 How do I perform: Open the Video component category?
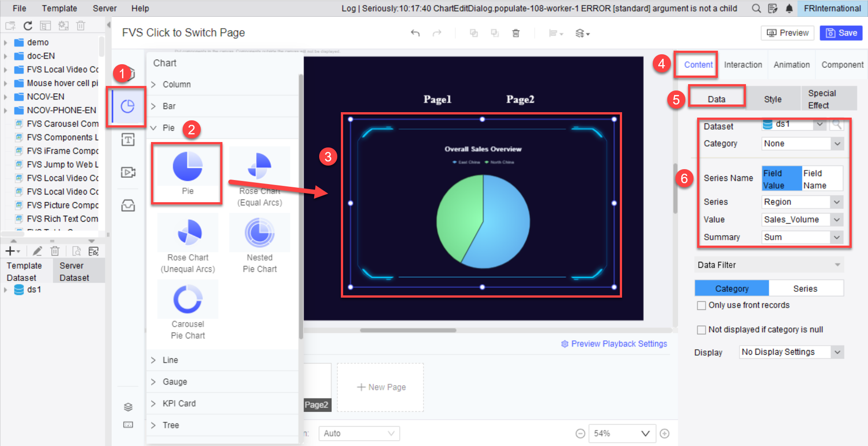coord(128,172)
